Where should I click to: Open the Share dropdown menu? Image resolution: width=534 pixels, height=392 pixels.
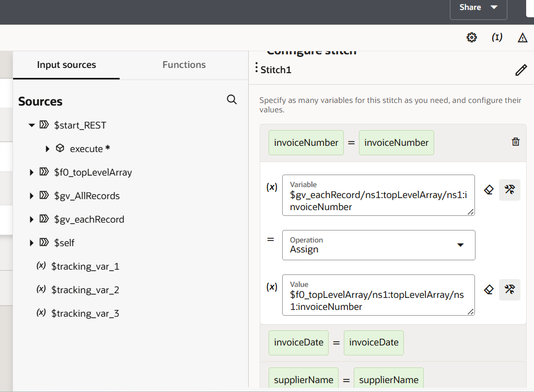[478, 8]
